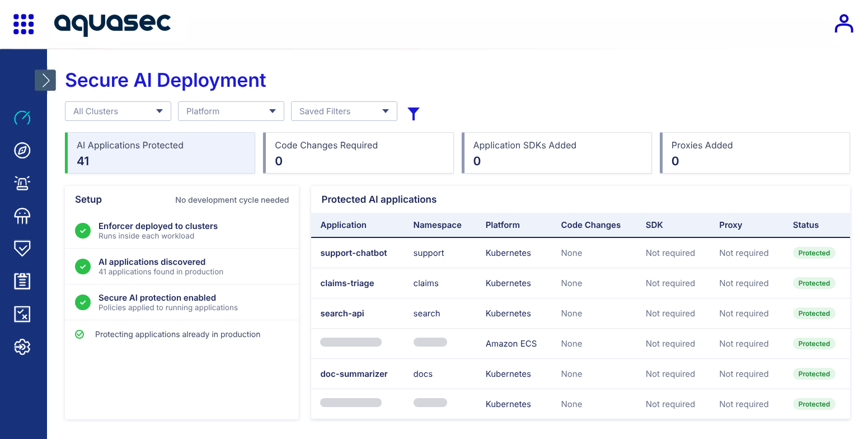Open the user profile icon
868x439 pixels.
tap(844, 24)
